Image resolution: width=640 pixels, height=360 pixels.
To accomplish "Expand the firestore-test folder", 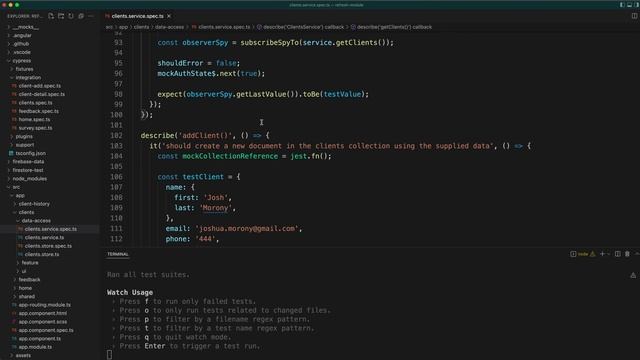I will (x=28, y=170).
